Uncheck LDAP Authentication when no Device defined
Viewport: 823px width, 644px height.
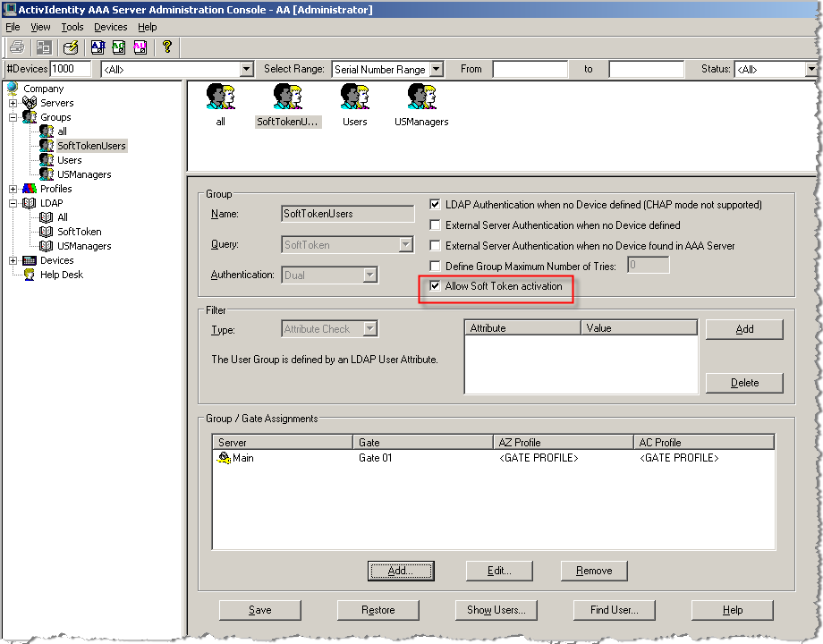click(435, 204)
